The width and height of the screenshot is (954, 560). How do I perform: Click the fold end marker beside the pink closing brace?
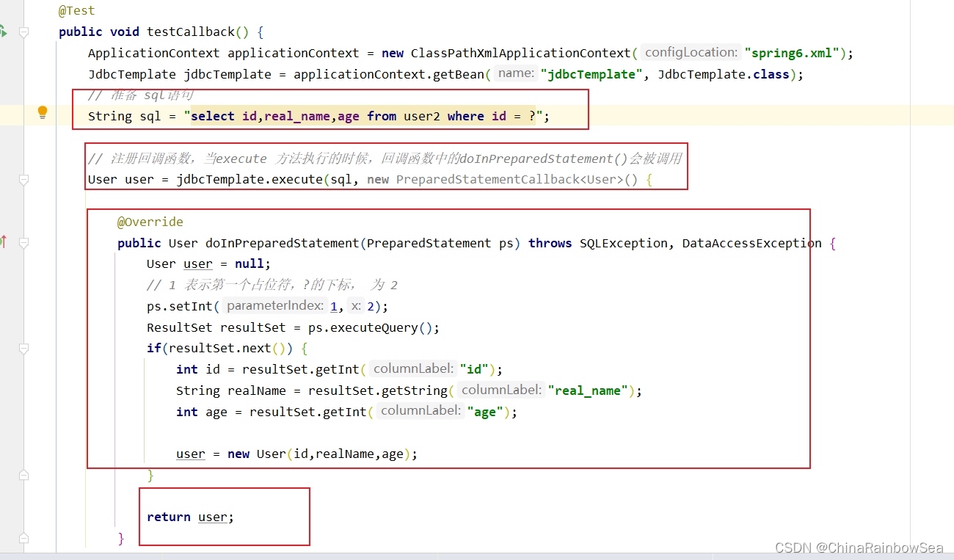pos(23,539)
